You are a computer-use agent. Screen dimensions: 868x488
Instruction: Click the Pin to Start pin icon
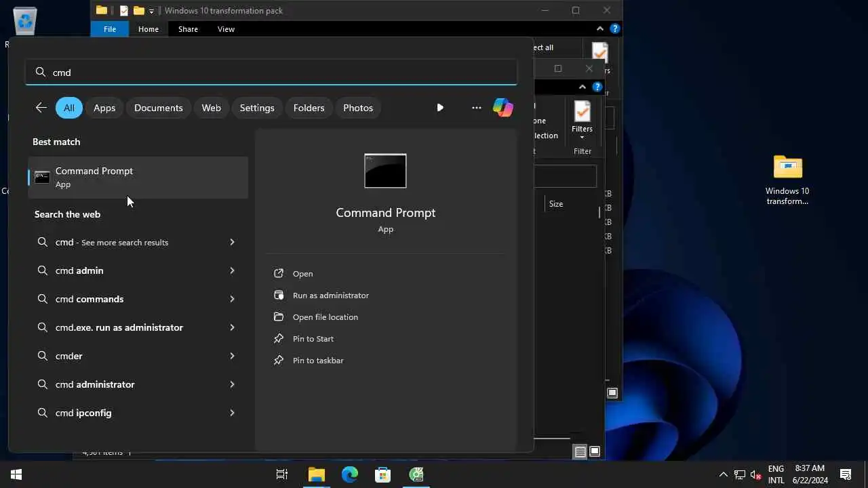tap(279, 339)
